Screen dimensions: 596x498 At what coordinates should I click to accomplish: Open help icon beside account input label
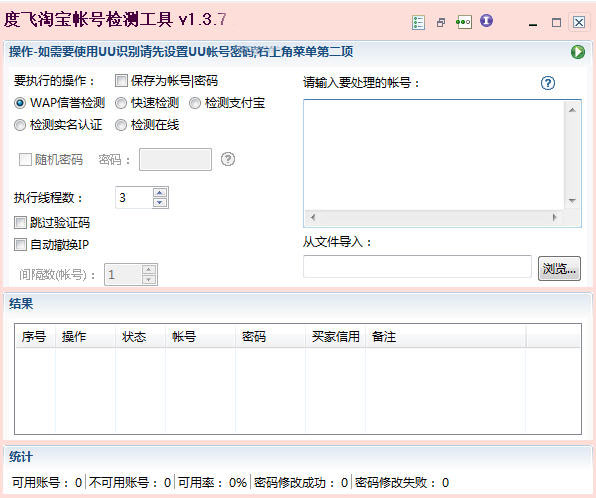[x=548, y=83]
